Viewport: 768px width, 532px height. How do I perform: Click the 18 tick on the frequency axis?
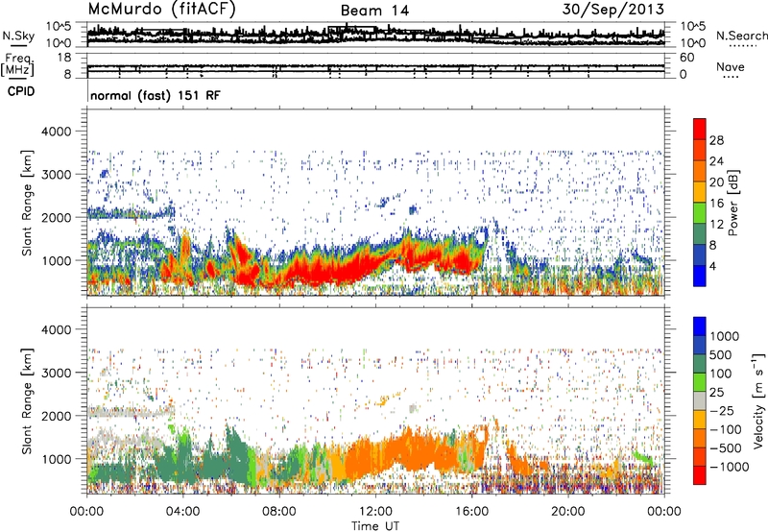65,58
